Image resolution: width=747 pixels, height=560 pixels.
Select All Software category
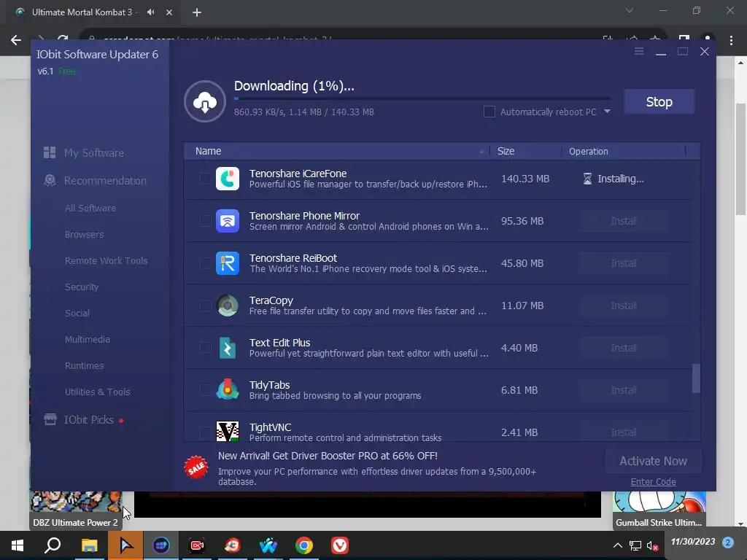[x=90, y=208]
